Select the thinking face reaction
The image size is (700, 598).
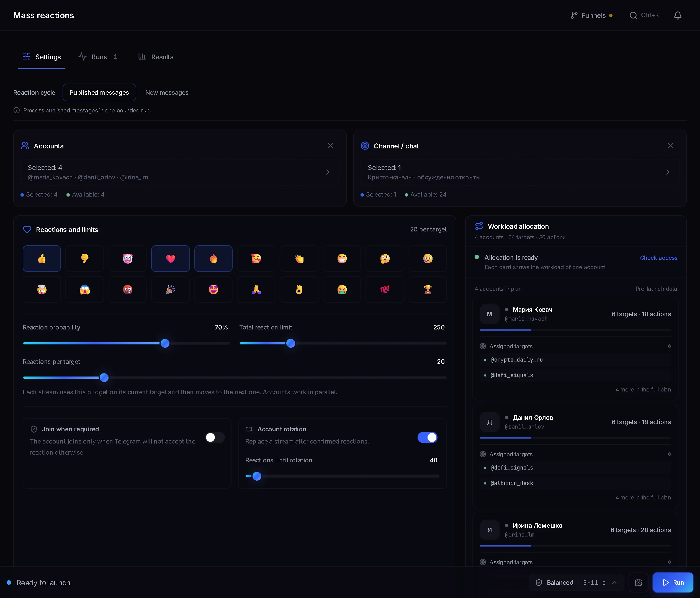click(x=385, y=259)
